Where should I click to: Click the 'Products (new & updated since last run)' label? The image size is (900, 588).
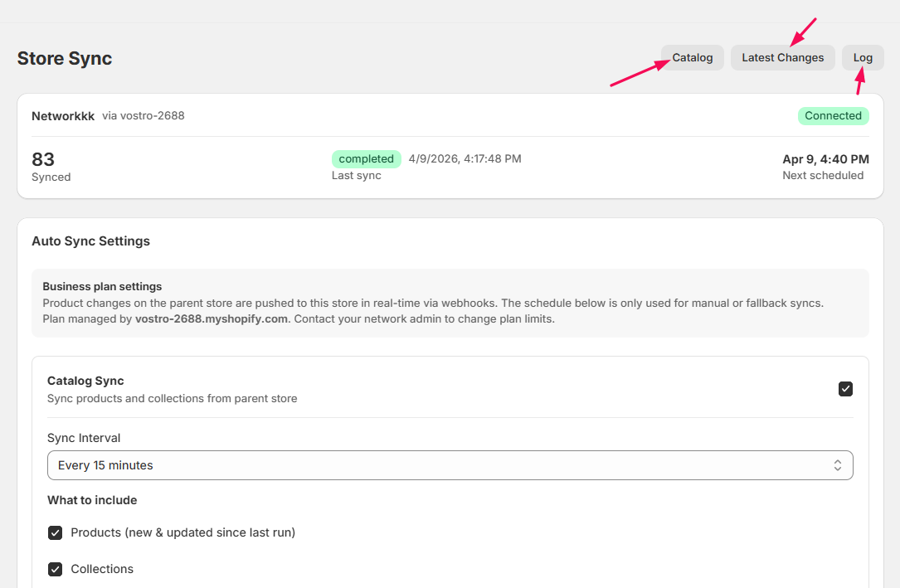point(182,532)
